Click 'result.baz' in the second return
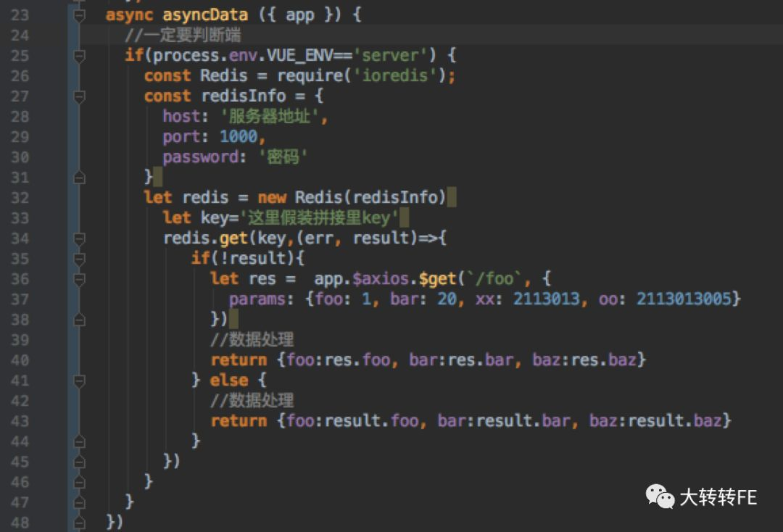This screenshot has width=783, height=532. point(675,420)
